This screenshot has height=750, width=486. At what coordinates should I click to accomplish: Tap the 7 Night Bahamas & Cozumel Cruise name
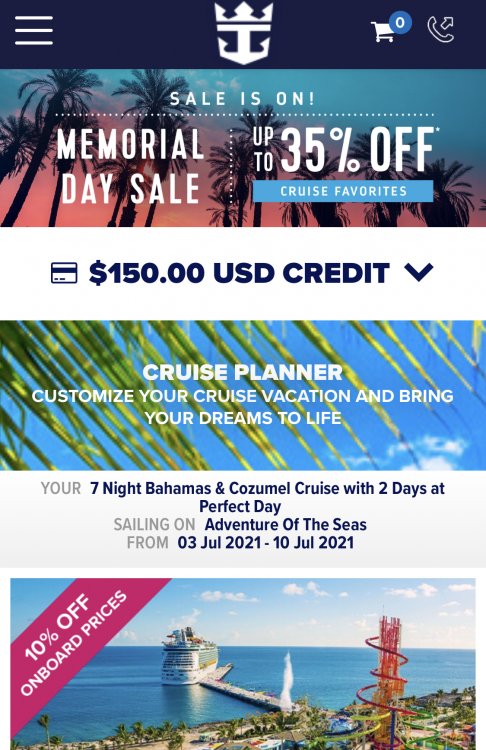coord(267,497)
